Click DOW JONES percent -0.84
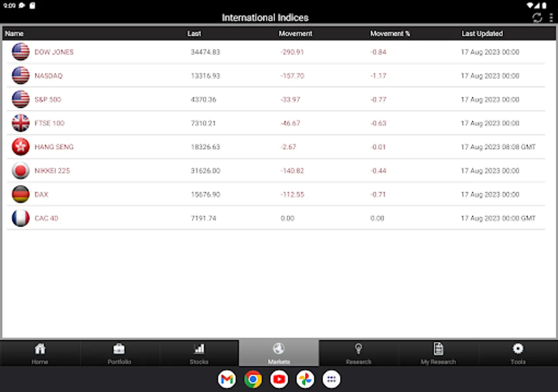The width and height of the screenshot is (558, 392). point(378,52)
